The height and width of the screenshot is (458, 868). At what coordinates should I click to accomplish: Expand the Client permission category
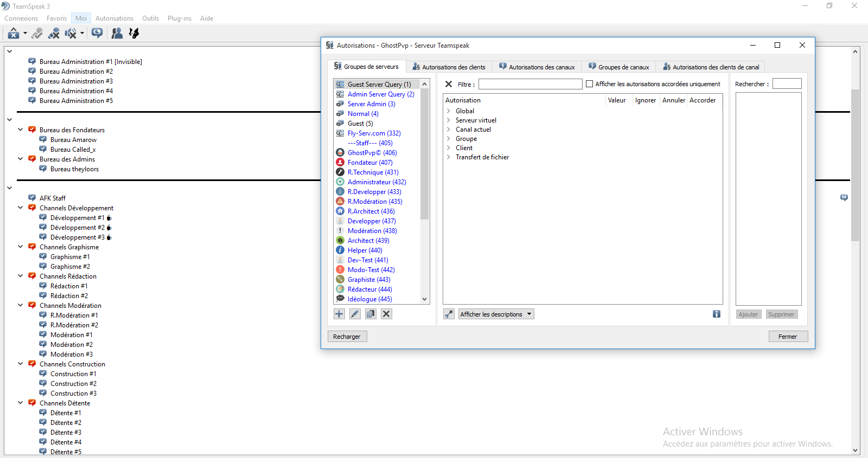pos(449,148)
